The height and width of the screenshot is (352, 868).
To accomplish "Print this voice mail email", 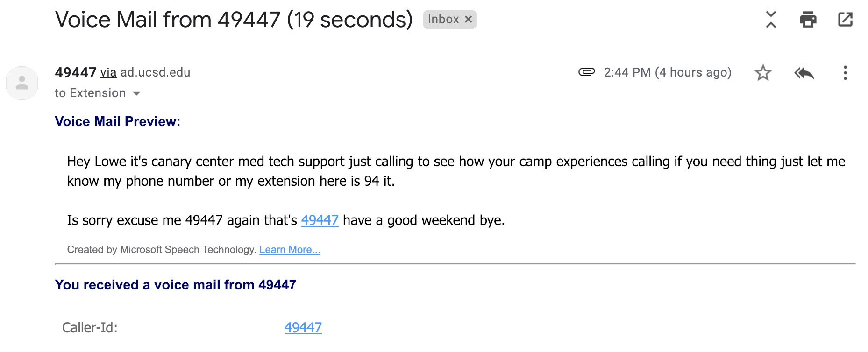I will (808, 20).
